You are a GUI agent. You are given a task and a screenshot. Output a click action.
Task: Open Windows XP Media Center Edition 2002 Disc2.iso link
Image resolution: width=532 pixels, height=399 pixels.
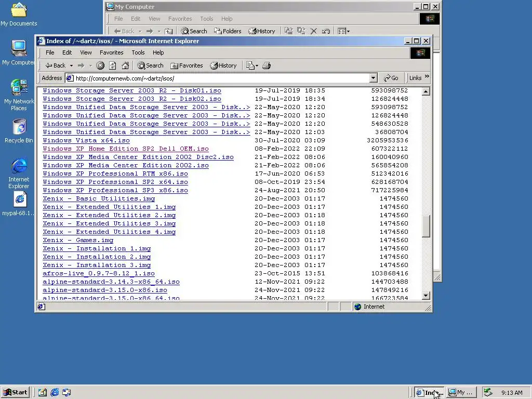(138, 157)
